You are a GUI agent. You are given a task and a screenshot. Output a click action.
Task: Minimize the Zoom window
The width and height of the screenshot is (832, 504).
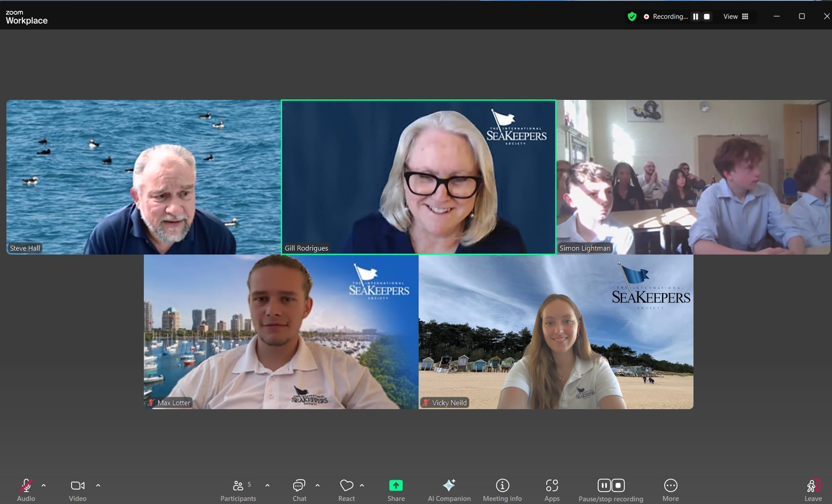click(x=776, y=16)
